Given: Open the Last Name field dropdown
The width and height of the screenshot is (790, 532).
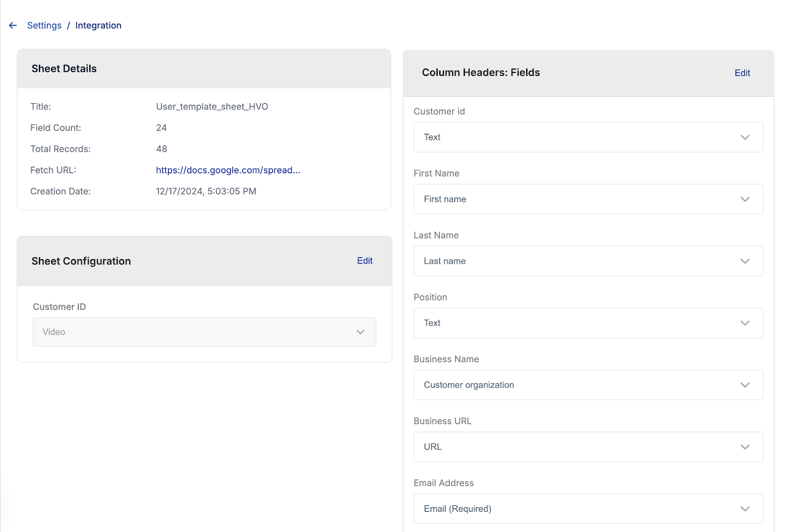Looking at the screenshot, I should pyautogui.click(x=580, y=261).
